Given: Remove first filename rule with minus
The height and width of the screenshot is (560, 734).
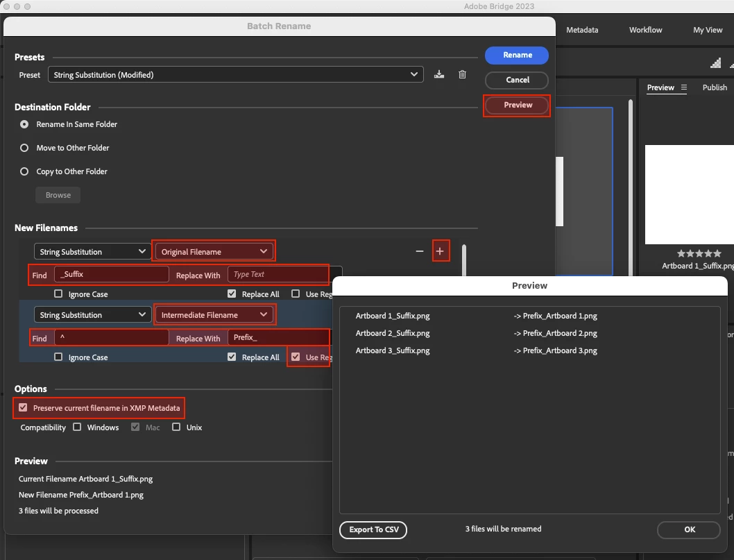Looking at the screenshot, I should pos(420,251).
